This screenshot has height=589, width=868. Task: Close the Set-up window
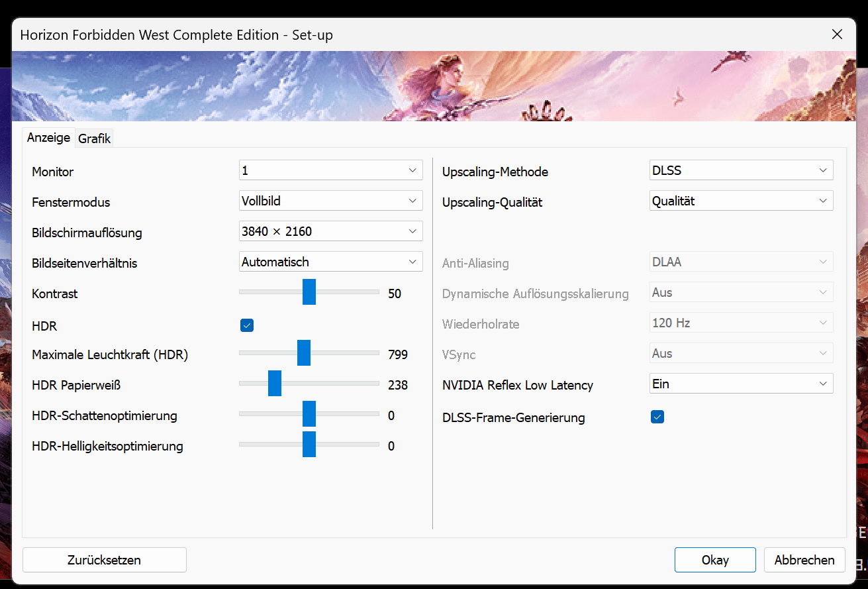point(838,34)
